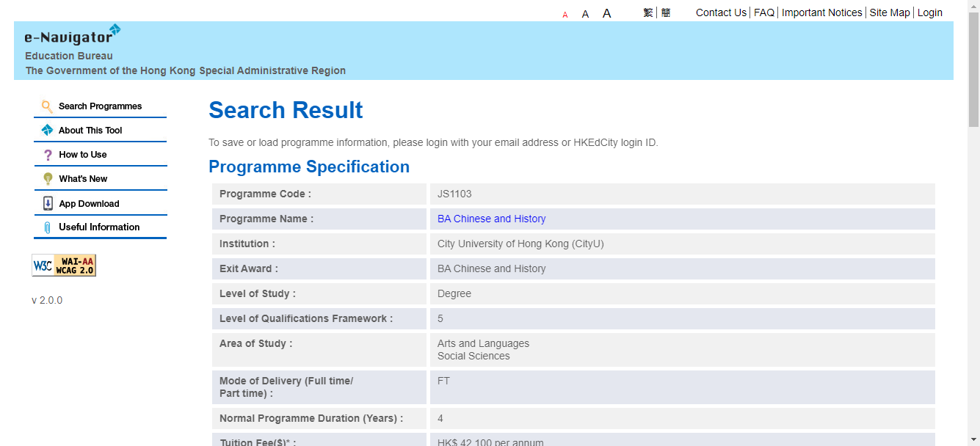Open How to Use menu item

click(83, 155)
